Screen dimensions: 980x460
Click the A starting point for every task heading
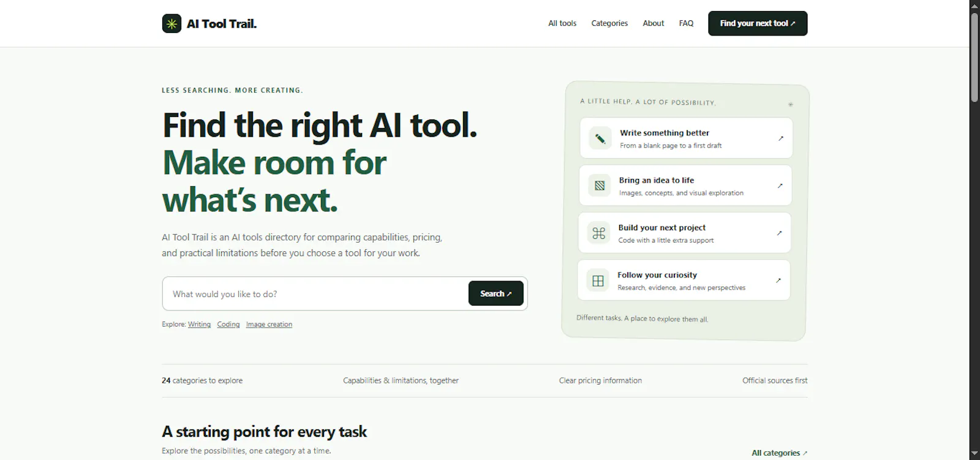[264, 432]
